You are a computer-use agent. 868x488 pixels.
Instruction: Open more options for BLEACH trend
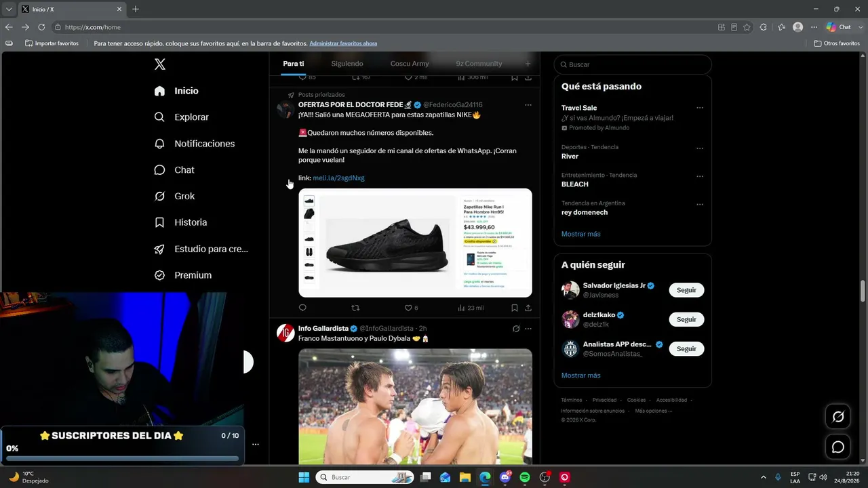click(x=700, y=176)
